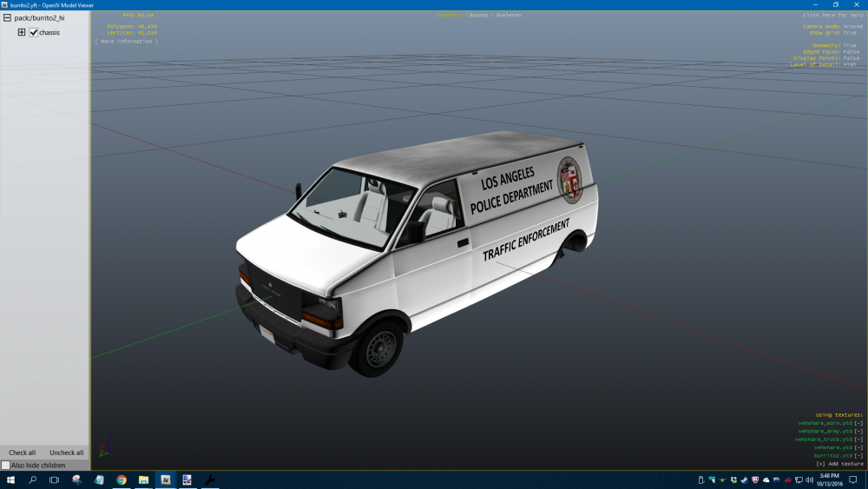Expand the chassis tree node
Screen dimensions: 868x489
click(x=22, y=32)
